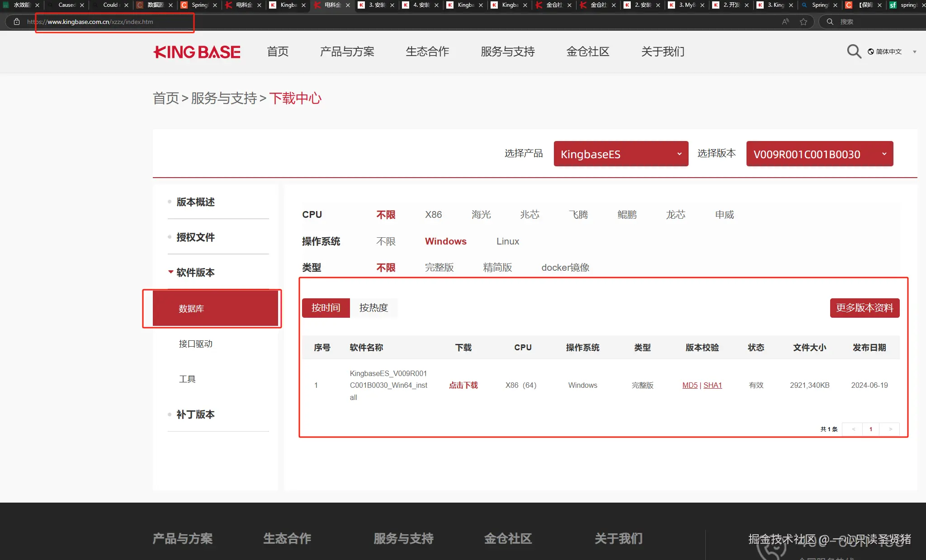Open the V009R001C001B0030 version dropdown
926x560 pixels.
click(819, 154)
